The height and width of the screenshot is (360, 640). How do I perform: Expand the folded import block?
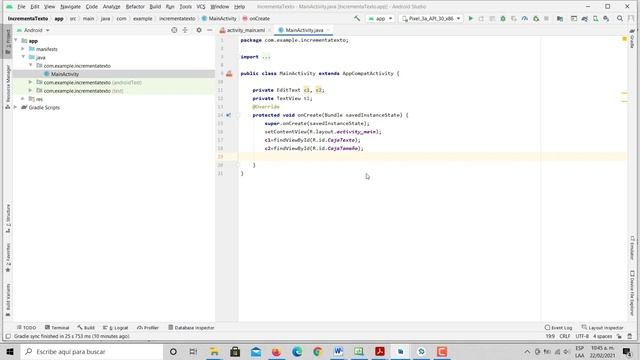pyautogui.click(x=266, y=57)
